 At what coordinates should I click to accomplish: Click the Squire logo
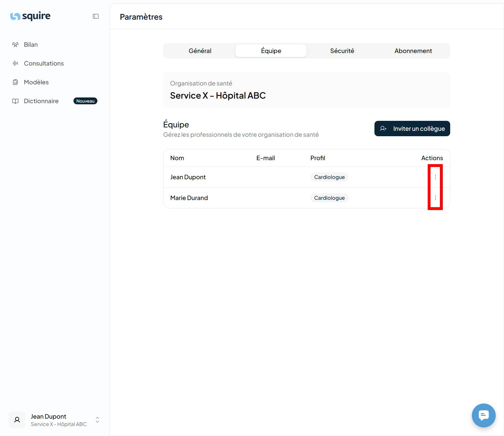tap(30, 16)
